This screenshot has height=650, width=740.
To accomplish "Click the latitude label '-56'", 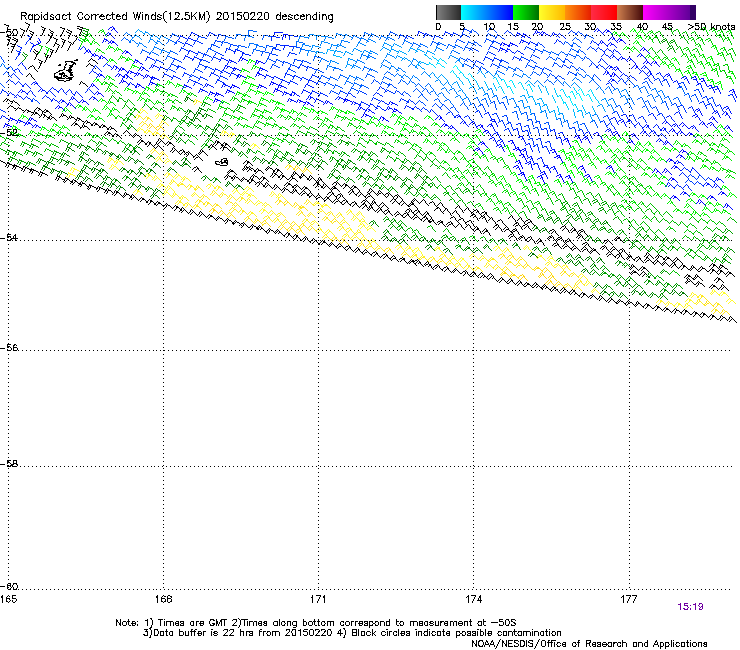I will 9,347.
